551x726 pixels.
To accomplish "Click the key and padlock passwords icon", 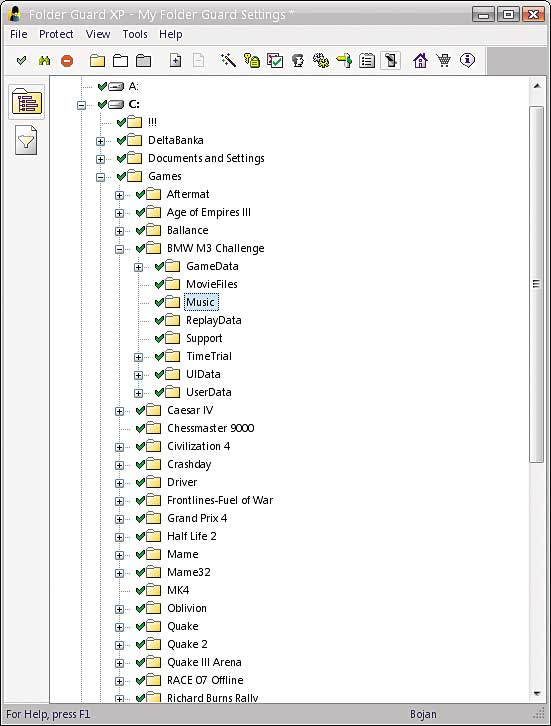I will [252, 61].
